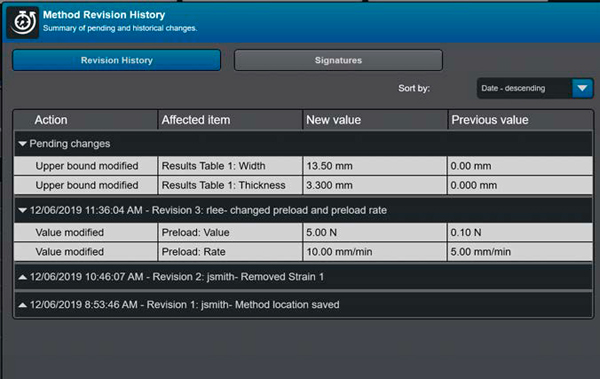This screenshot has width=600, height=379.
Task: Click the 'Preload: Rate' cell
Action: click(x=230, y=252)
